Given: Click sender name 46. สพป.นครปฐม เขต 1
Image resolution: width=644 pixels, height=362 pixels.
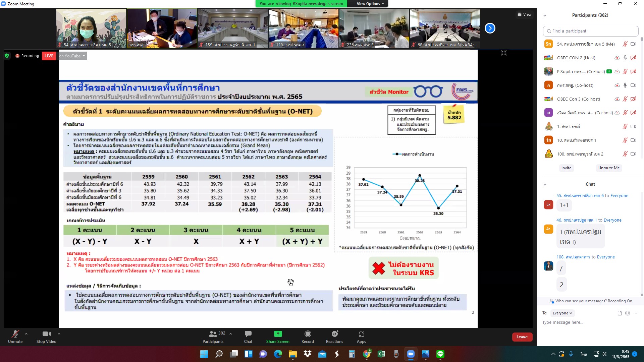Looking at the screenshot, I should pos(577,220).
